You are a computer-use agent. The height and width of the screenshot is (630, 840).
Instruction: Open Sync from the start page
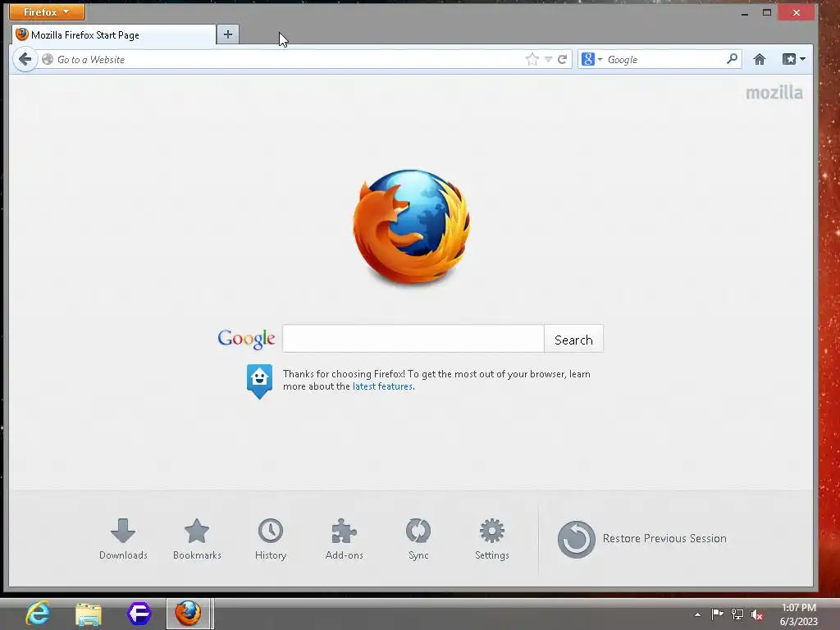418,539
